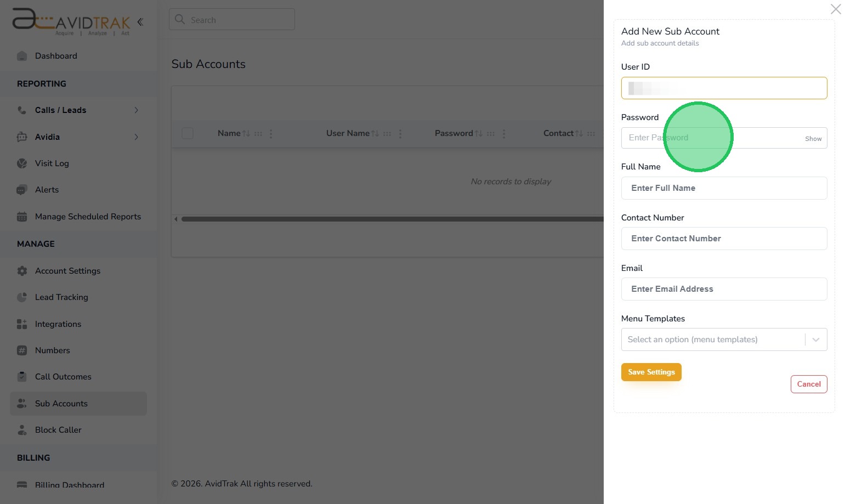
Task: Click the Account Settings gear icon
Action: click(22, 271)
